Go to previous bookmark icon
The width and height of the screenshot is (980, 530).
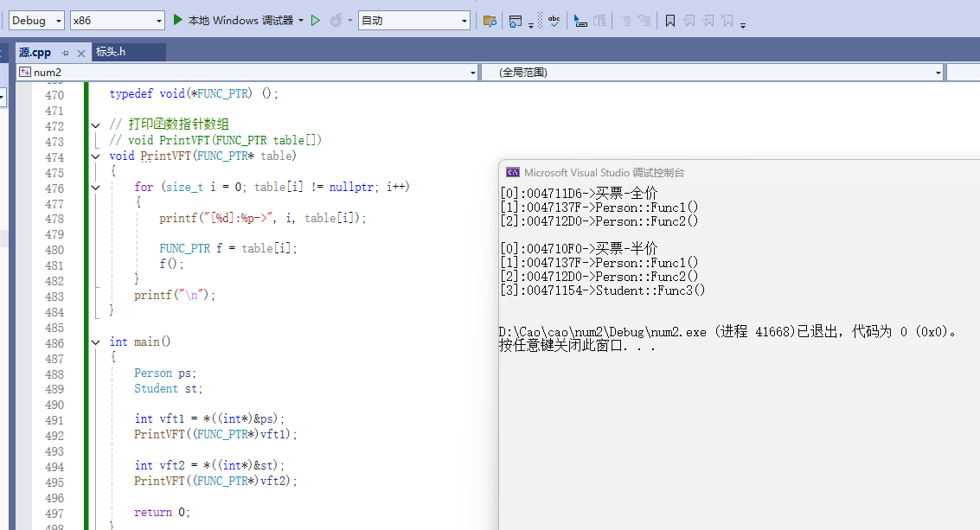(x=689, y=22)
